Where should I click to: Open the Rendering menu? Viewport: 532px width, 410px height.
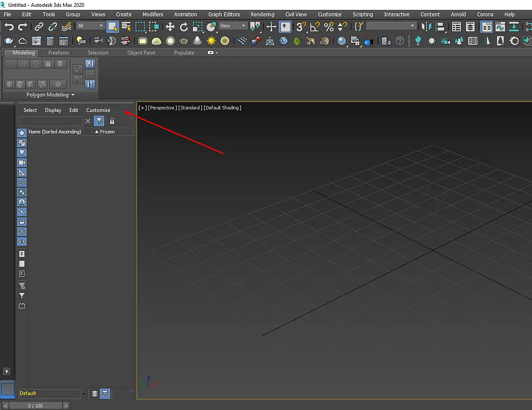coord(262,14)
